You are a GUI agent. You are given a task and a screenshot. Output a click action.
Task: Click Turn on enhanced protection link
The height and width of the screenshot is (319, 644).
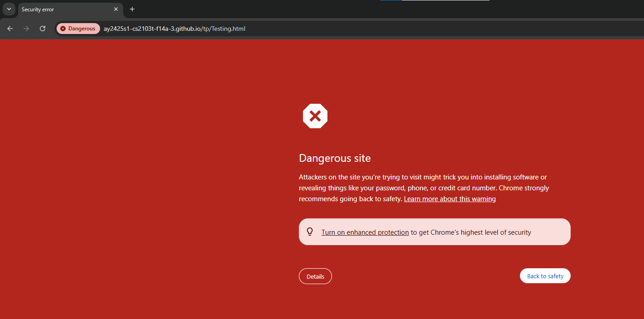[365, 232]
